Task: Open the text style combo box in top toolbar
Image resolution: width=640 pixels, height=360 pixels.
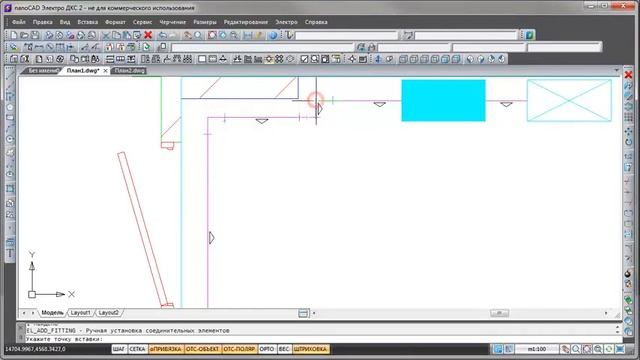Action: pyautogui.click(x=347, y=35)
